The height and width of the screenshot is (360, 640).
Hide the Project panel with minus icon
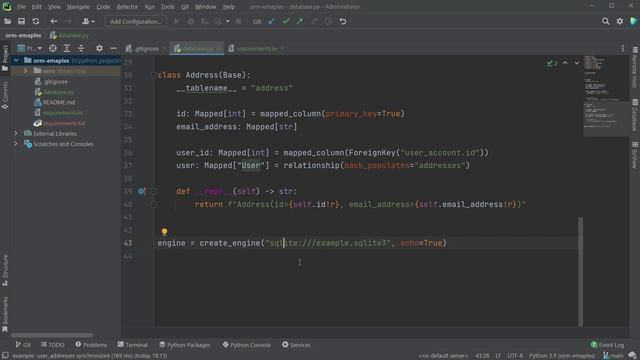[x=113, y=48]
